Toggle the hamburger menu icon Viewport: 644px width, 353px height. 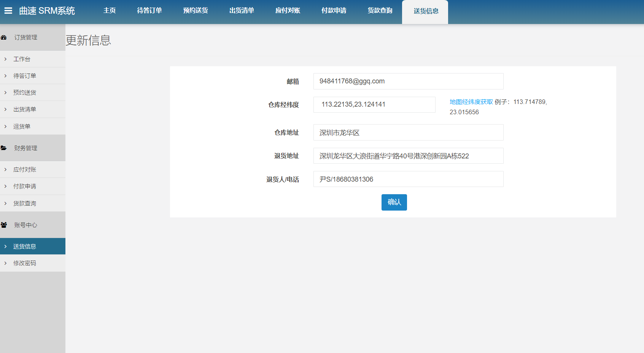(x=8, y=11)
